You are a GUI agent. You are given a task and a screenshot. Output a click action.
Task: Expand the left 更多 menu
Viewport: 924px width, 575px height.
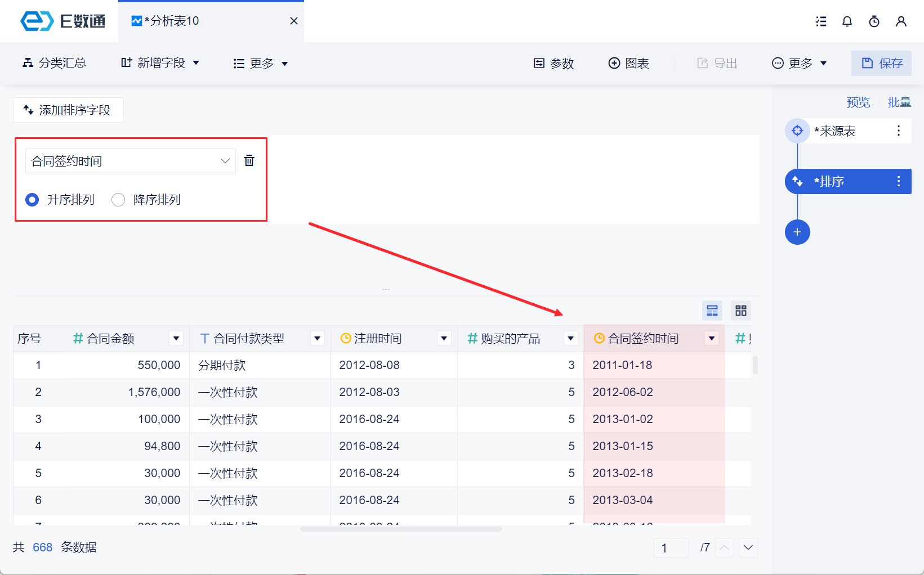(x=261, y=64)
